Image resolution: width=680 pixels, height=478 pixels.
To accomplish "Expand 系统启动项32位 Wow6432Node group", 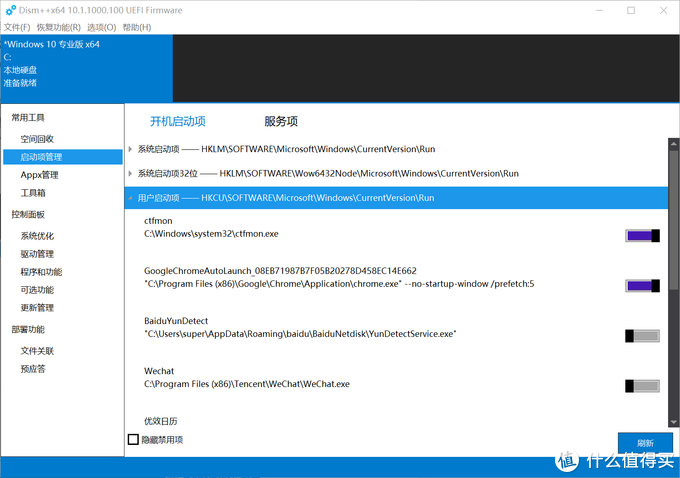I will click(130, 174).
